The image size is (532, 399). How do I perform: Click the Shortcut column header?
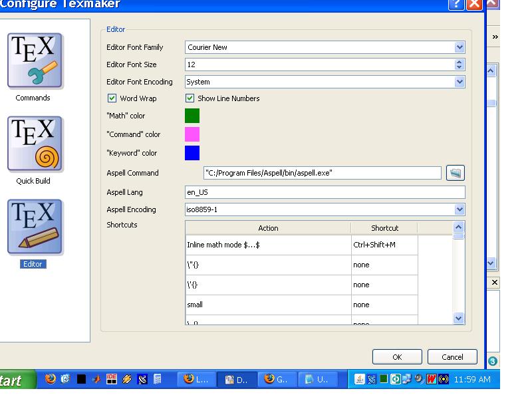pos(384,228)
